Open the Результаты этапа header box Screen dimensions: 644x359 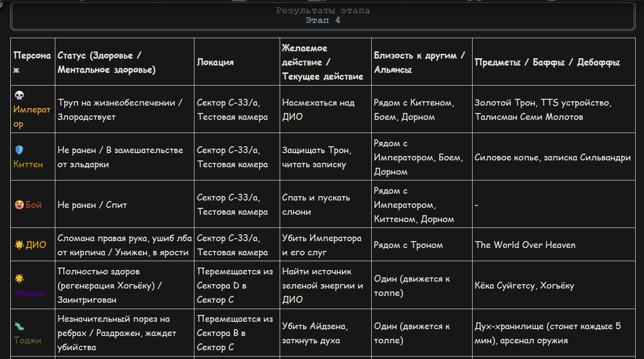click(323, 16)
